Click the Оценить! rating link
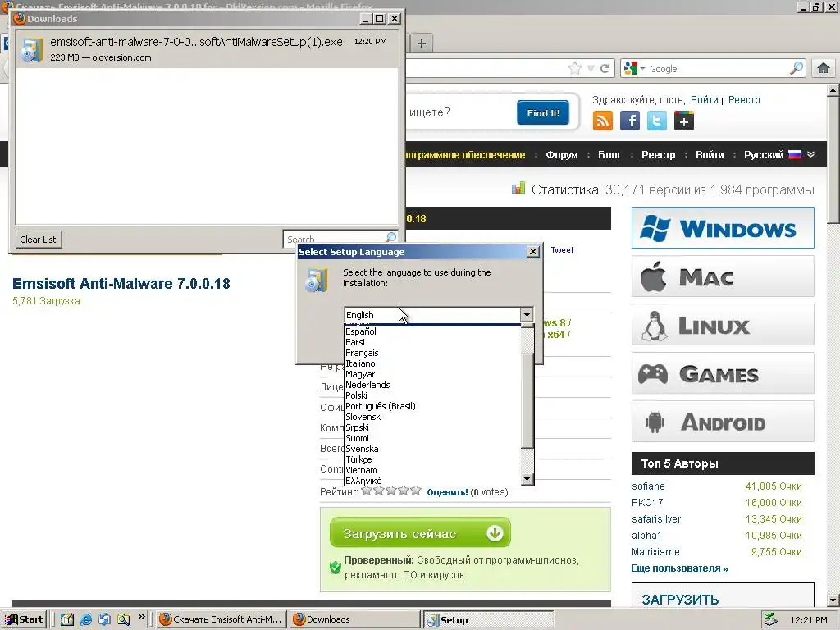 [x=447, y=492]
